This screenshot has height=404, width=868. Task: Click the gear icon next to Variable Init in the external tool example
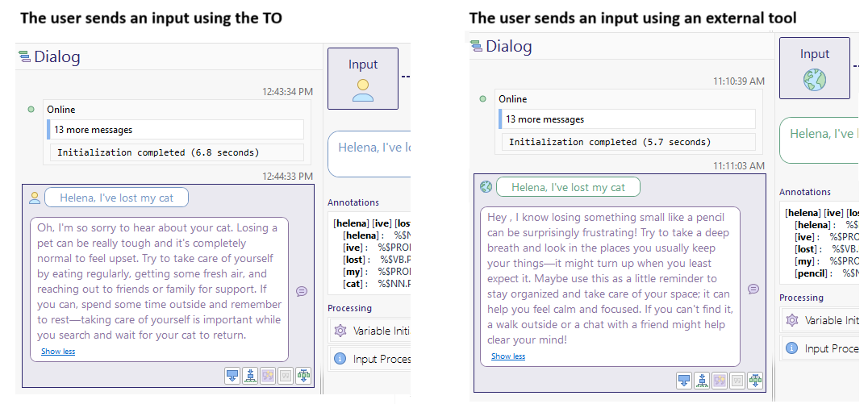click(792, 320)
